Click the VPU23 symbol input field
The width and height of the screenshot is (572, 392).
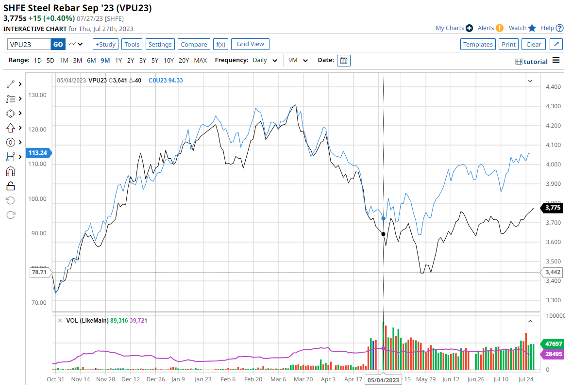pyautogui.click(x=29, y=44)
